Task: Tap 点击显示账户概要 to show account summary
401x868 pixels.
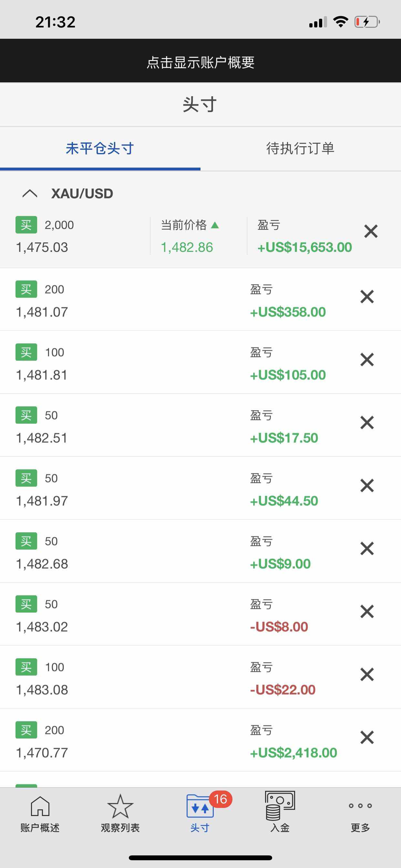Action: coord(200,62)
